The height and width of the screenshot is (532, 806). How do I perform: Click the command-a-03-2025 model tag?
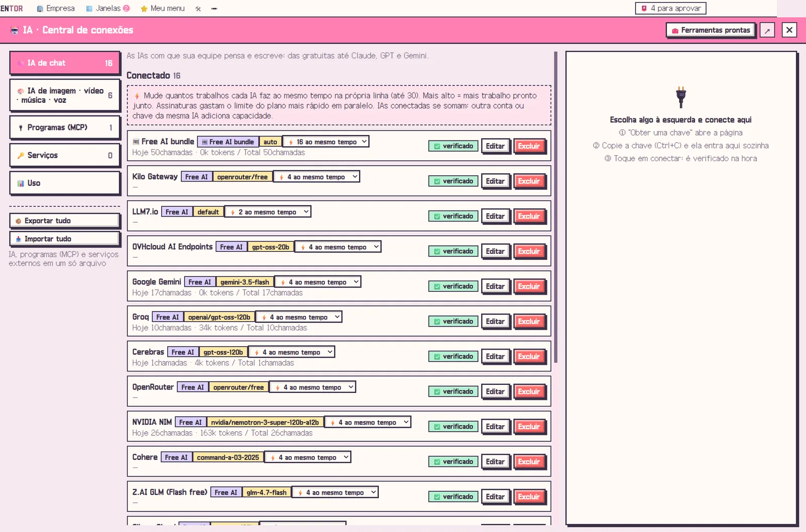[228, 457]
